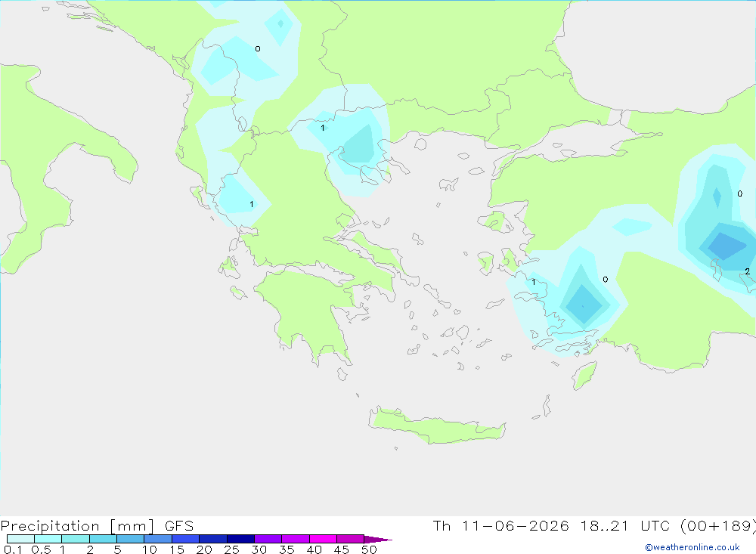
Task: Pick the 40–45 mm magenta legend swatch
Action: pos(323,539)
